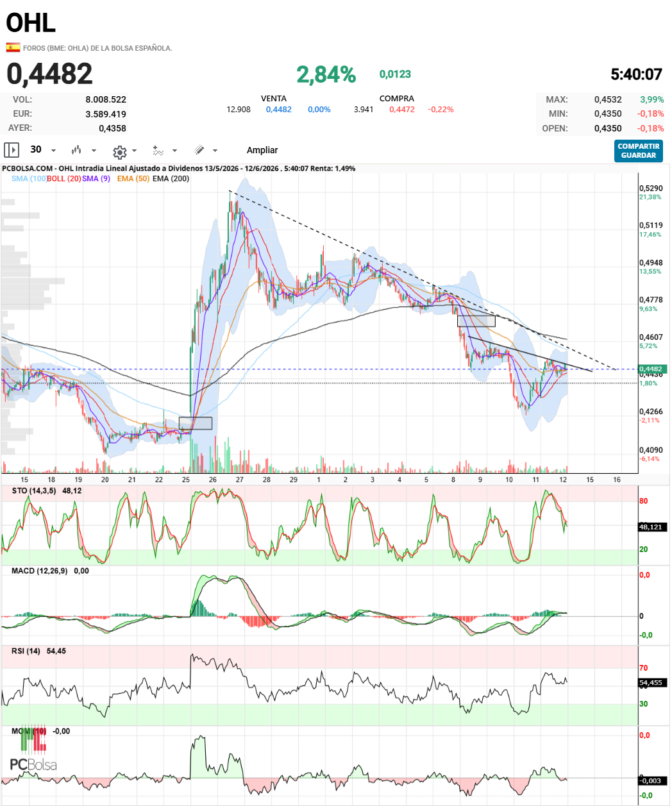Click the add indicator icon

point(158,151)
